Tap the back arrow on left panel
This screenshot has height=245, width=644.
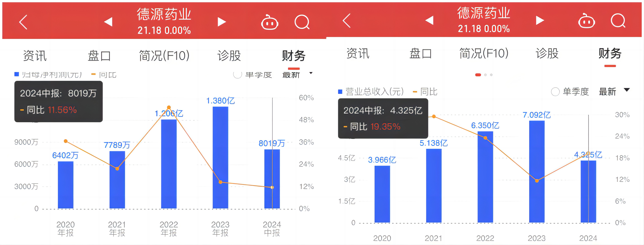[23, 22]
